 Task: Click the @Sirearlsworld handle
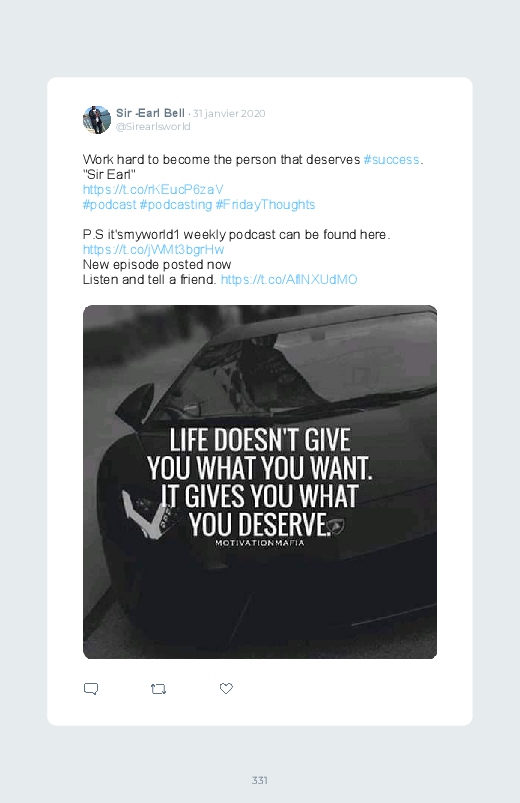click(x=153, y=126)
